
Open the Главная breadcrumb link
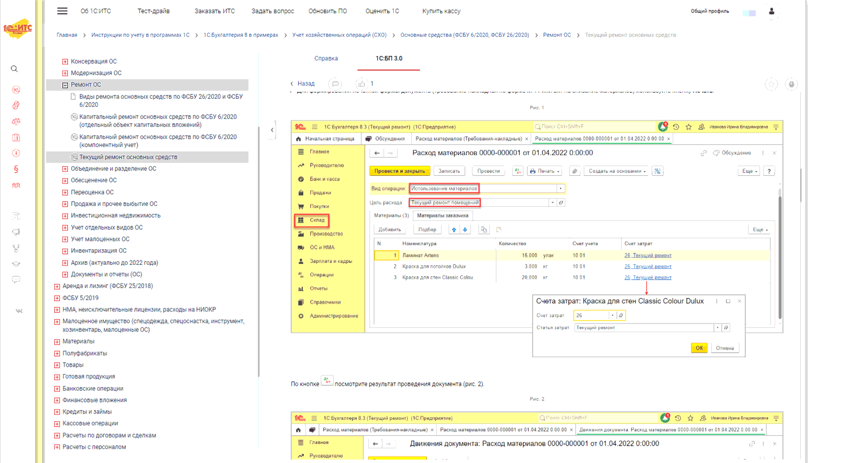coord(67,35)
